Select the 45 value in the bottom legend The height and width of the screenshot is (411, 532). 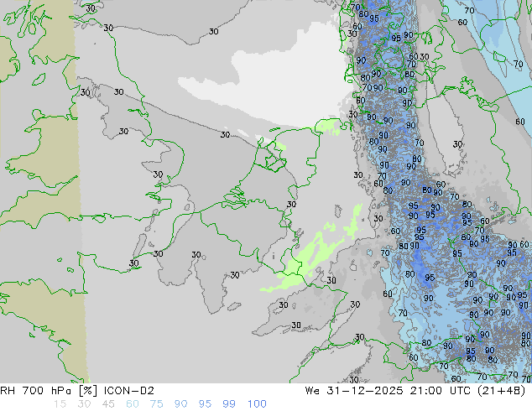(x=108, y=404)
